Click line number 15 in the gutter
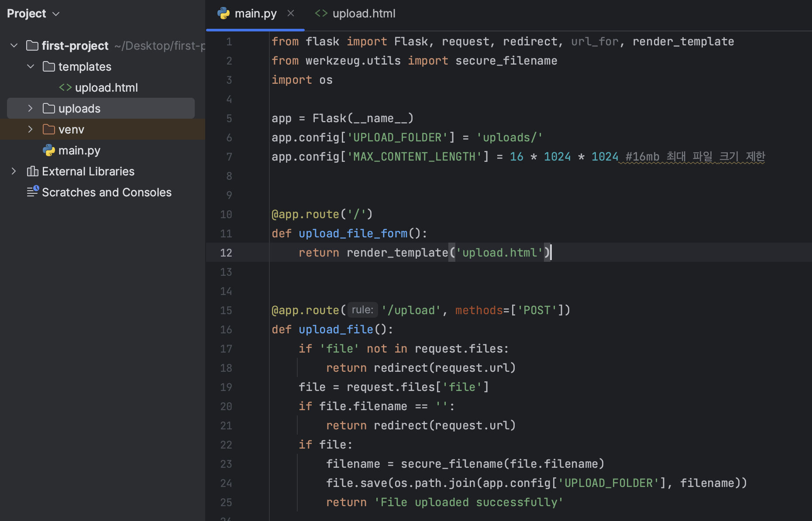Screen dimensions: 812x521 click(226, 310)
